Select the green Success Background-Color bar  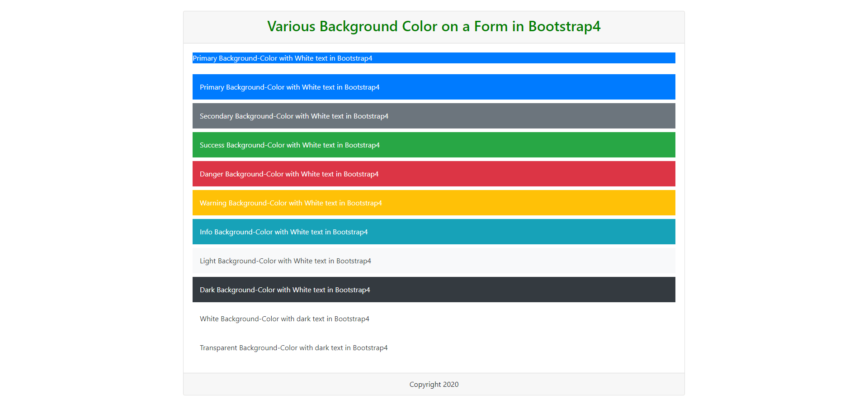point(434,144)
